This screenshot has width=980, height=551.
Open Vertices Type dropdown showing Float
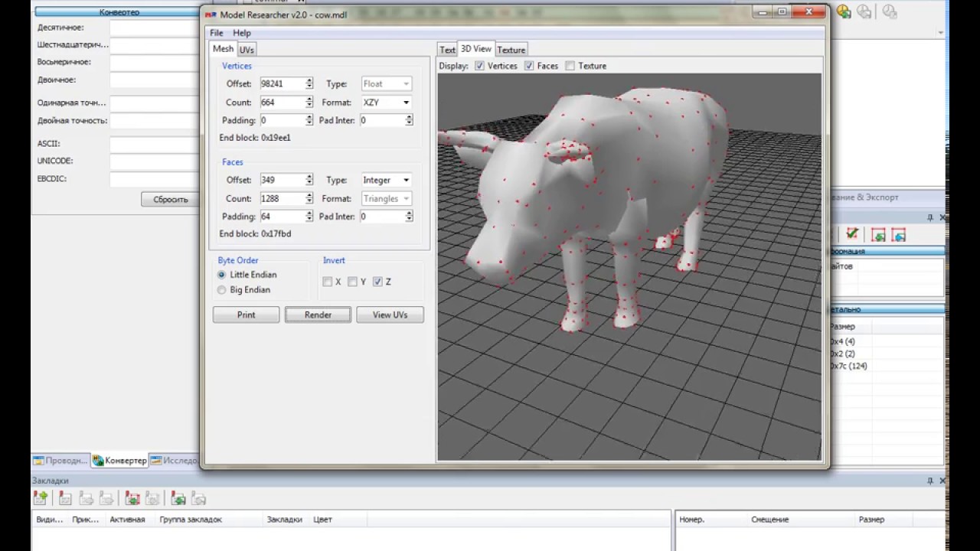point(386,84)
